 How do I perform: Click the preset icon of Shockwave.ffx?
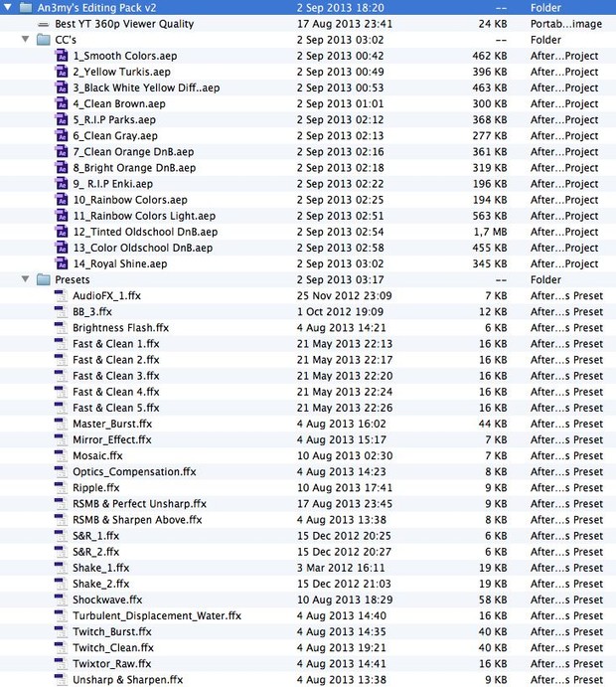pos(62,600)
